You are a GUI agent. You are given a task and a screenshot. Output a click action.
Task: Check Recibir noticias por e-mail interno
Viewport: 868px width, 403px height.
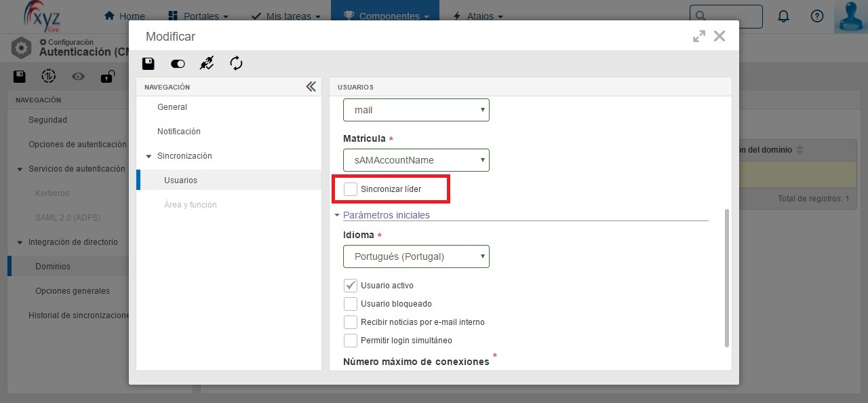pyautogui.click(x=351, y=322)
